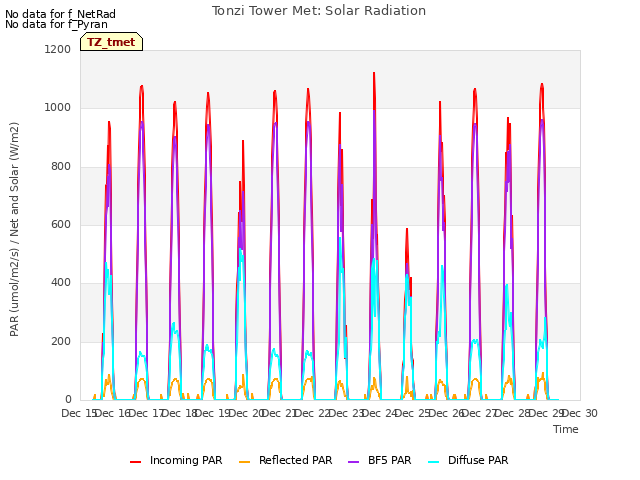Image resolution: width=640 pixels, height=480 pixels.
Task: Click the TZ_tmet label box
Action: click(x=111, y=42)
